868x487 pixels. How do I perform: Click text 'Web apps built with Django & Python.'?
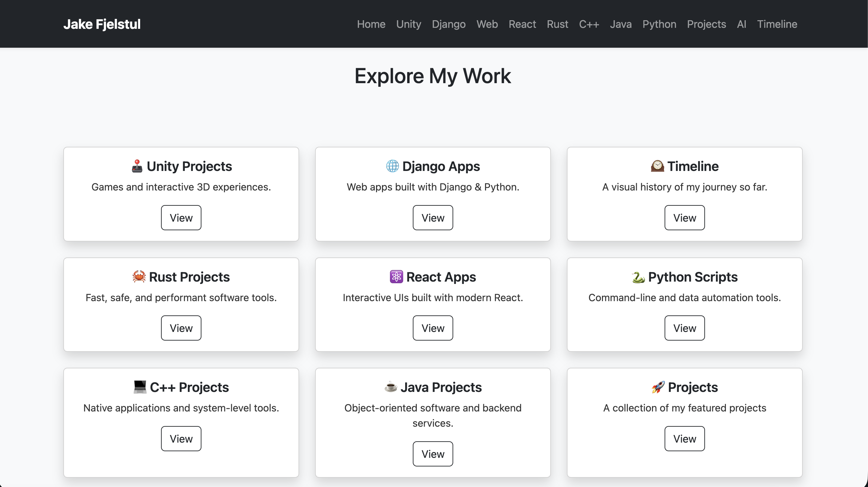[433, 187]
